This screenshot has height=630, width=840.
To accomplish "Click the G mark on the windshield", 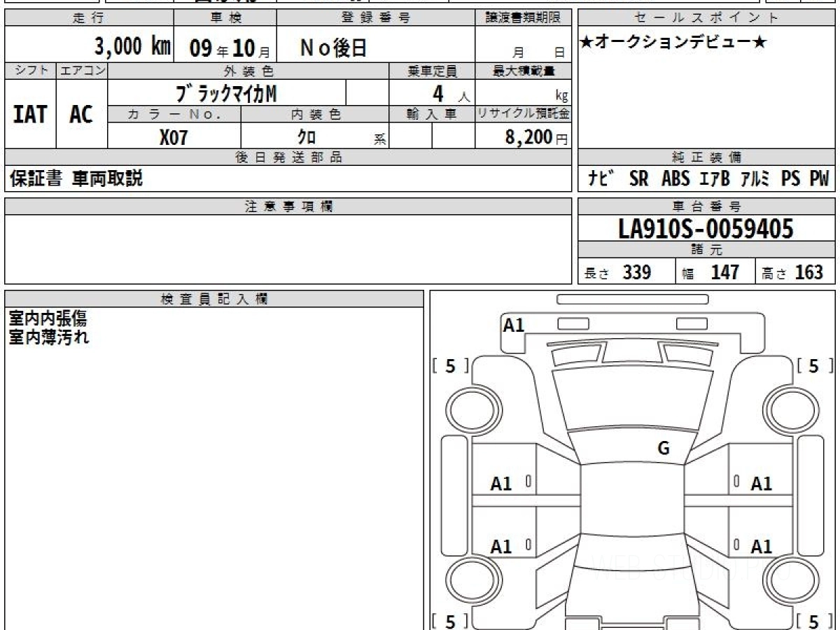I will click(664, 449).
